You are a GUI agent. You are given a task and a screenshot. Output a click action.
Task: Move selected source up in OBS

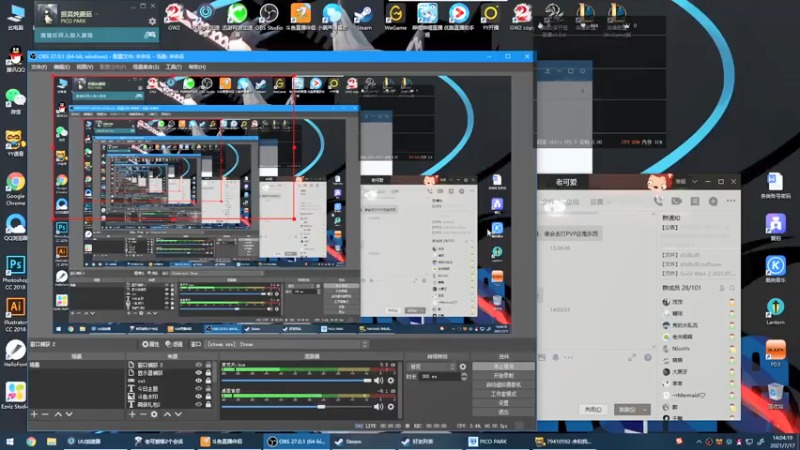click(x=167, y=414)
